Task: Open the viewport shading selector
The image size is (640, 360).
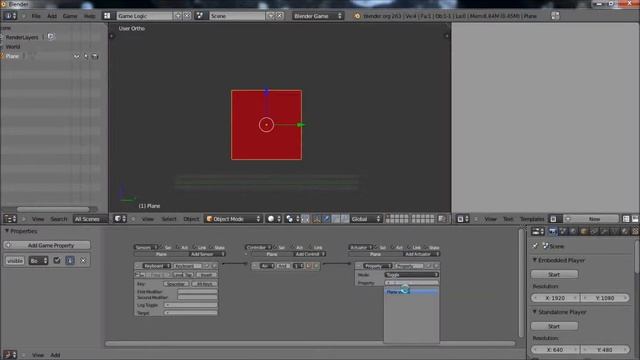Action: (274, 219)
